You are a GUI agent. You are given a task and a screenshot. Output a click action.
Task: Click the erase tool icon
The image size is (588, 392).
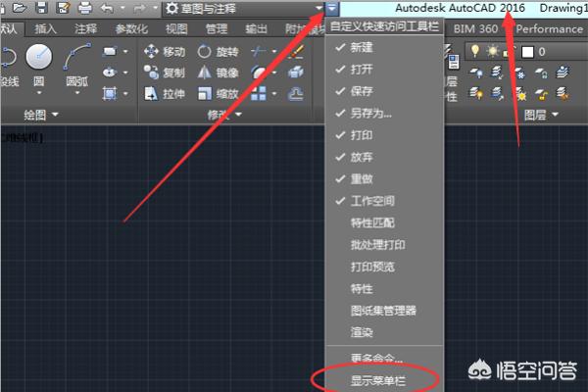pos(296,51)
